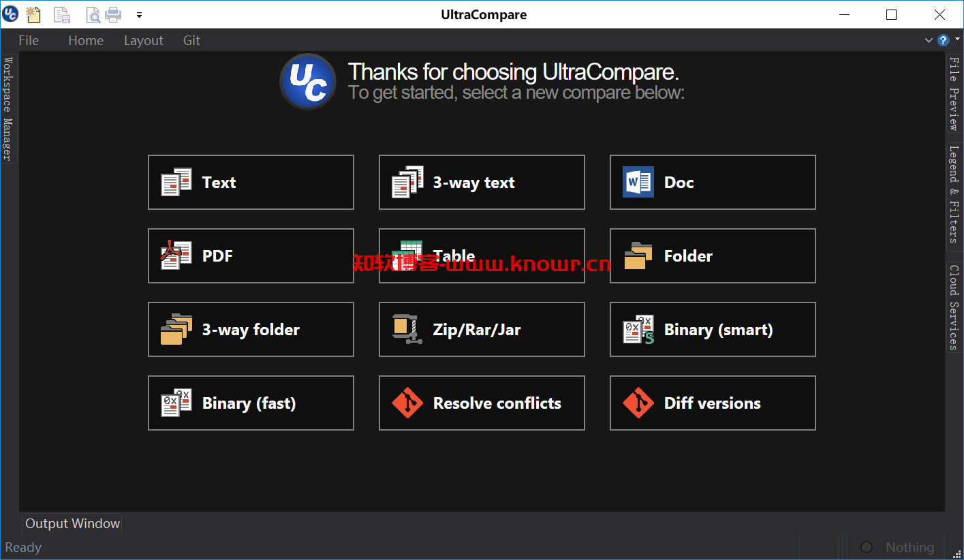The image size is (964, 560).
Task: Click the Git Diff versions icon
Action: [x=638, y=403]
